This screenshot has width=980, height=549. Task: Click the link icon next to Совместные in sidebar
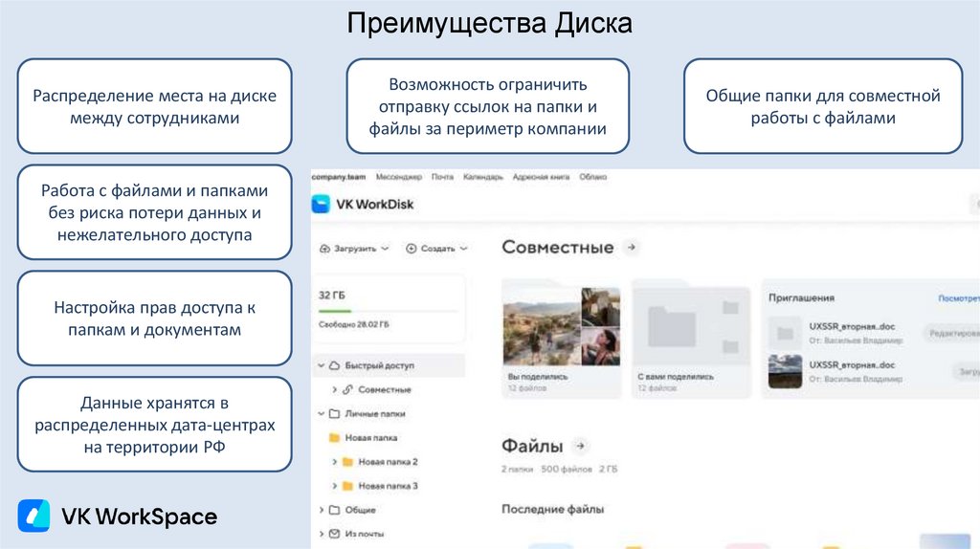pos(347,389)
